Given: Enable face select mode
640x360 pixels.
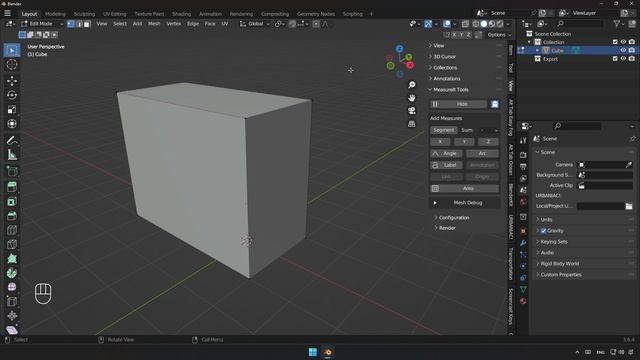Looking at the screenshot, I should click(87, 24).
